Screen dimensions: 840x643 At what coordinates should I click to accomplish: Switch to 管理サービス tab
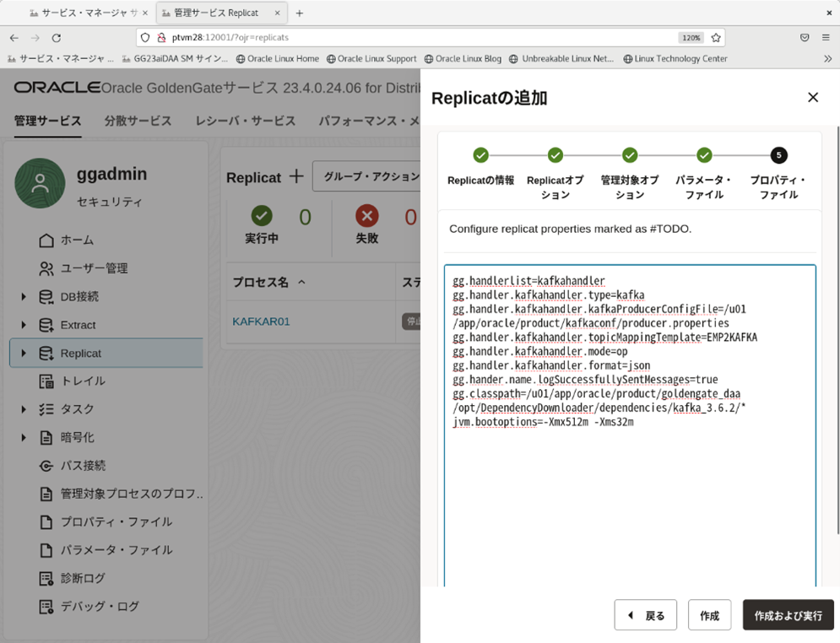[x=47, y=121]
